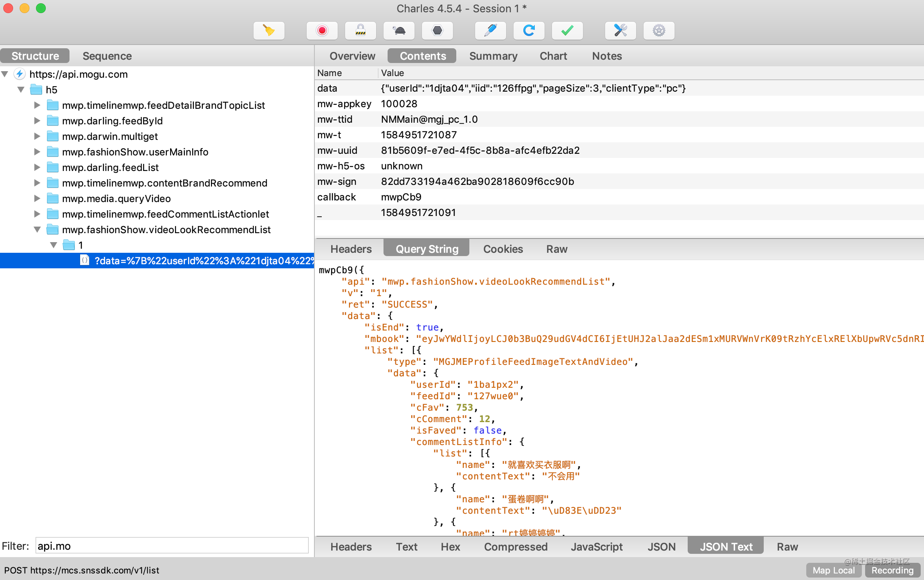Click the blue Repeat request icon

pyautogui.click(x=529, y=31)
